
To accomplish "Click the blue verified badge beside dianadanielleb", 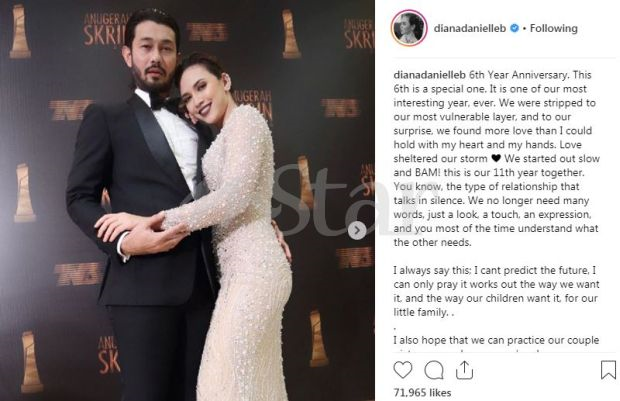I will (x=514, y=28).
